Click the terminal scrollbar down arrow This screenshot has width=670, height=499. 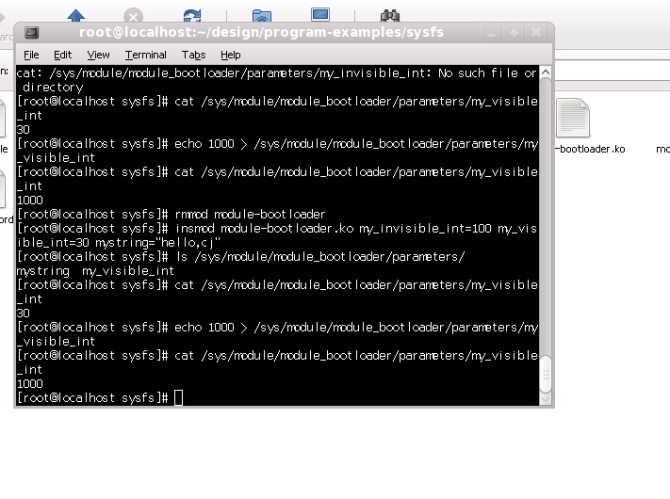545,399
